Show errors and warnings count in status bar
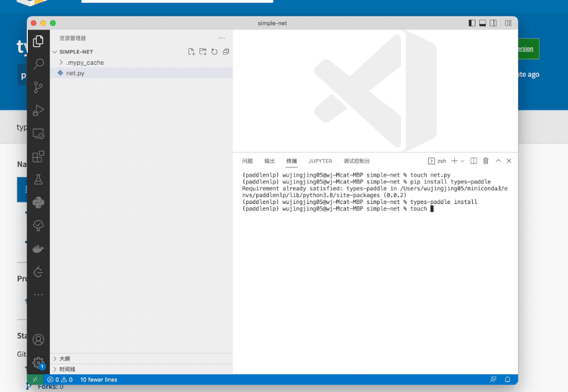This screenshot has height=392, width=568. tap(60, 380)
